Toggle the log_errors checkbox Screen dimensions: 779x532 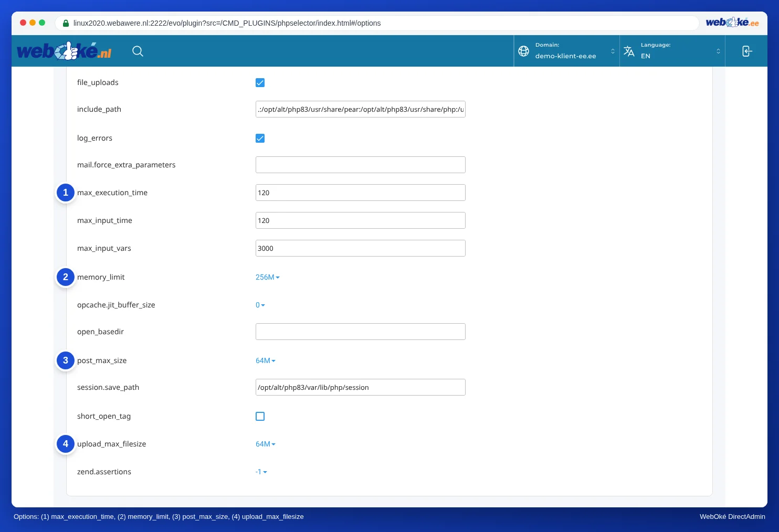(260, 138)
